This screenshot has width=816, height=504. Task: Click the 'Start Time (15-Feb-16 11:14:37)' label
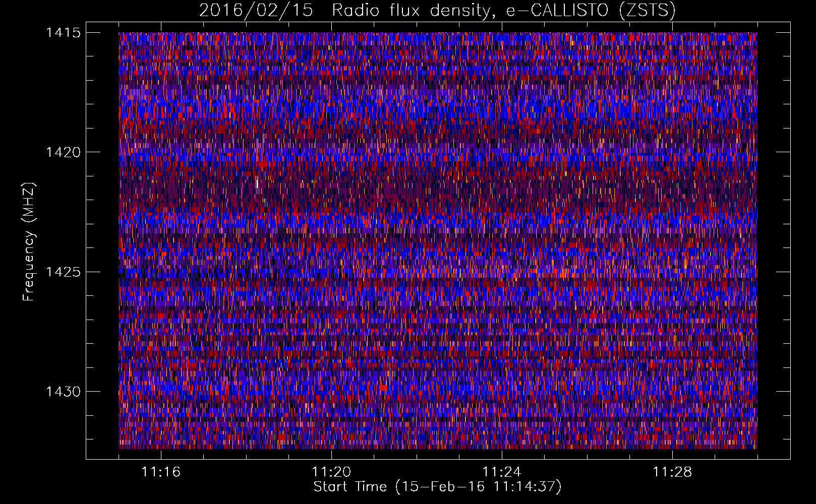(x=437, y=487)
